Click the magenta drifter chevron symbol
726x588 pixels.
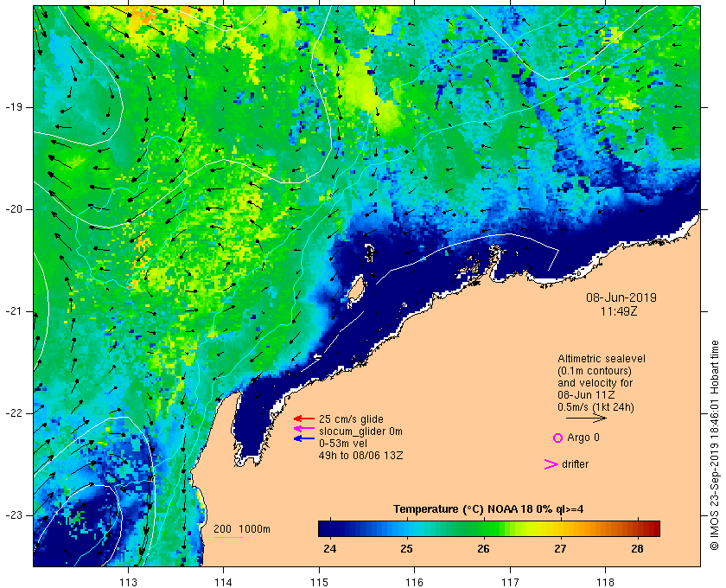click(x=551, y=464)
